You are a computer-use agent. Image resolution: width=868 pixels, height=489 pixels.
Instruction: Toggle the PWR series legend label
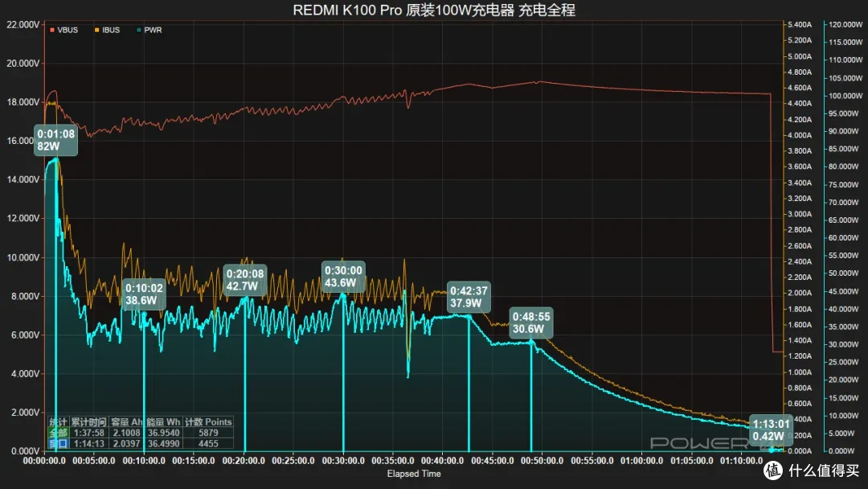pos(153,30)
